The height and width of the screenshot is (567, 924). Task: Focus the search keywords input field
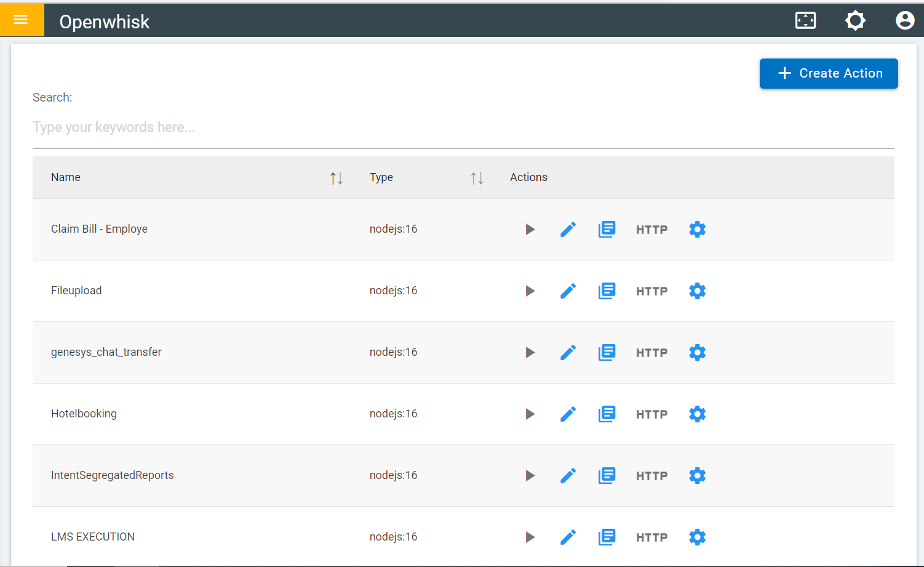(463, 127)
